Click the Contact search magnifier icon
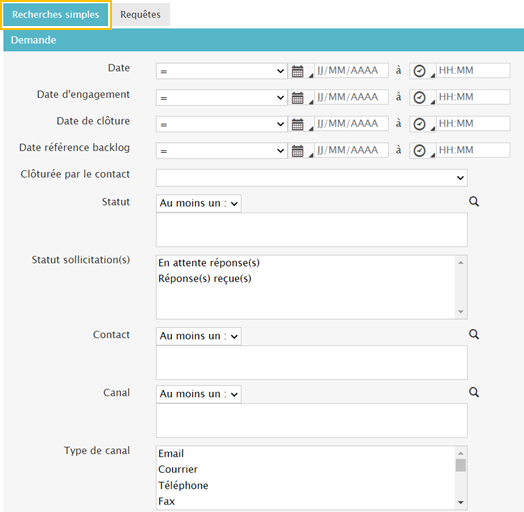This screenshot has width=524, height=512. tap(474, 334)
